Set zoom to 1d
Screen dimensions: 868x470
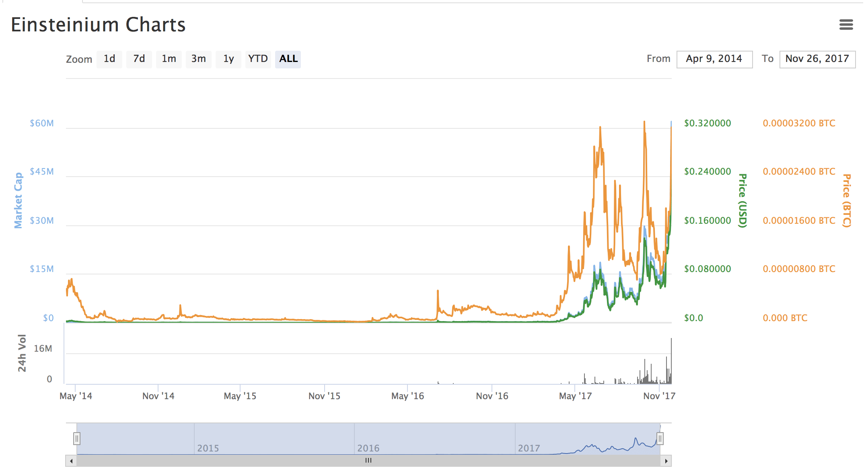click(109, 59)
